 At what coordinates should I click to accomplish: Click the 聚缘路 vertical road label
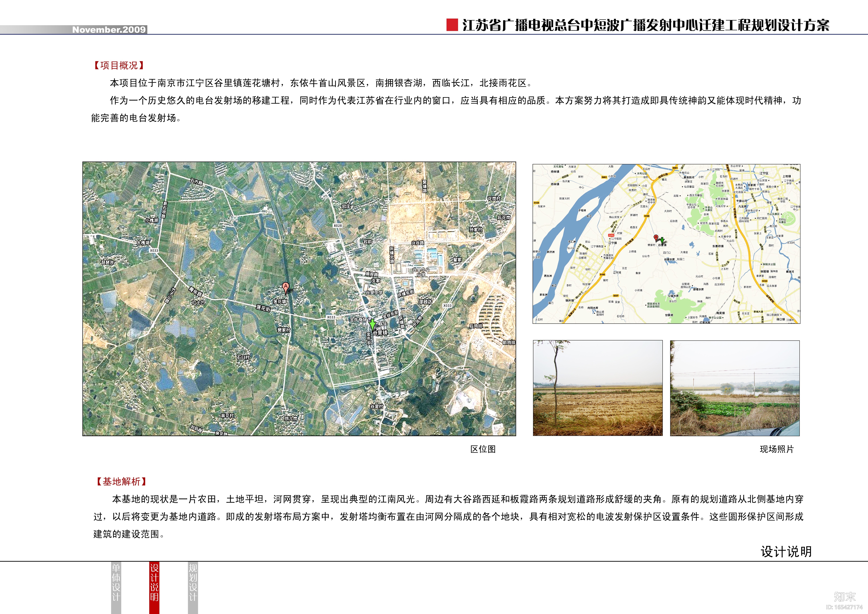pyautogui.click(x=424, y=186)
